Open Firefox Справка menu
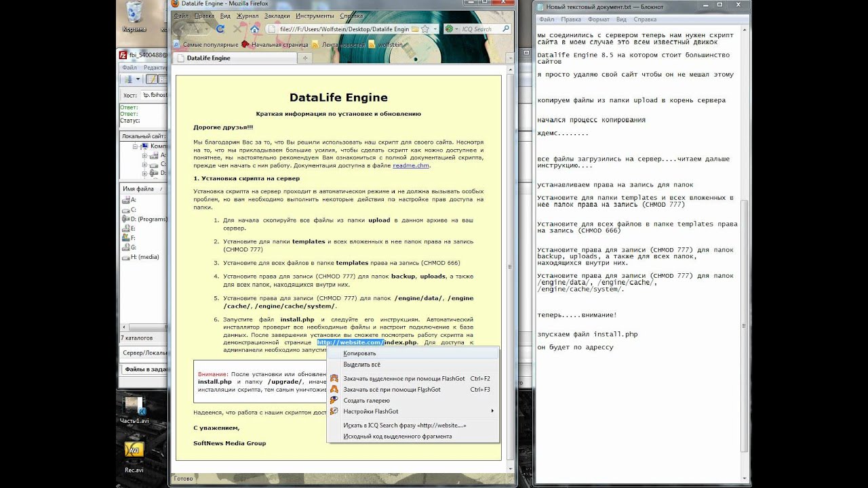Screen dimensions: 868x488 pyautogui.click(x=351, y=16)
